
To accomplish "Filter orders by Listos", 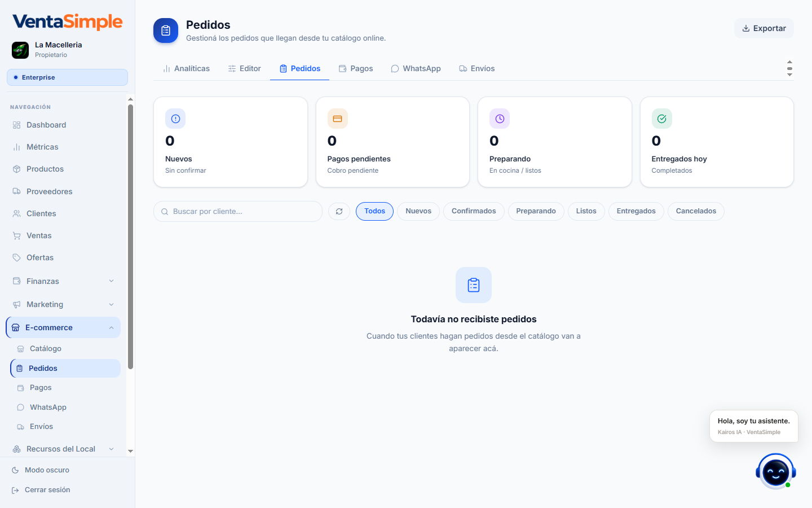I will pyautogui.click(x=586, y=211).
